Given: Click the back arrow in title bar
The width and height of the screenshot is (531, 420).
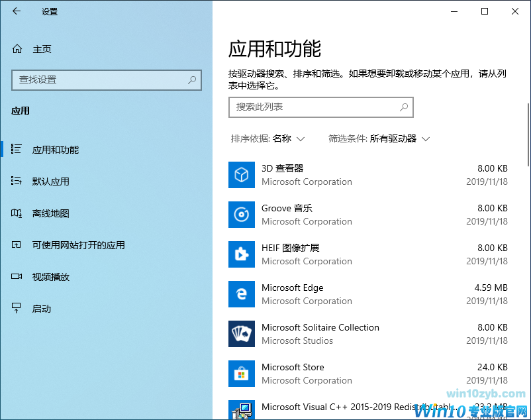Looking at the screenshot, I should tap(17, 11).
